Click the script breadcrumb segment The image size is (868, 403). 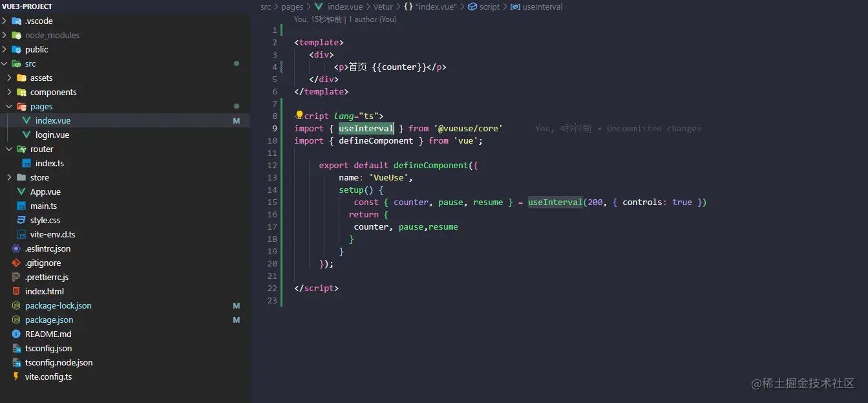[x=489, y=6]
